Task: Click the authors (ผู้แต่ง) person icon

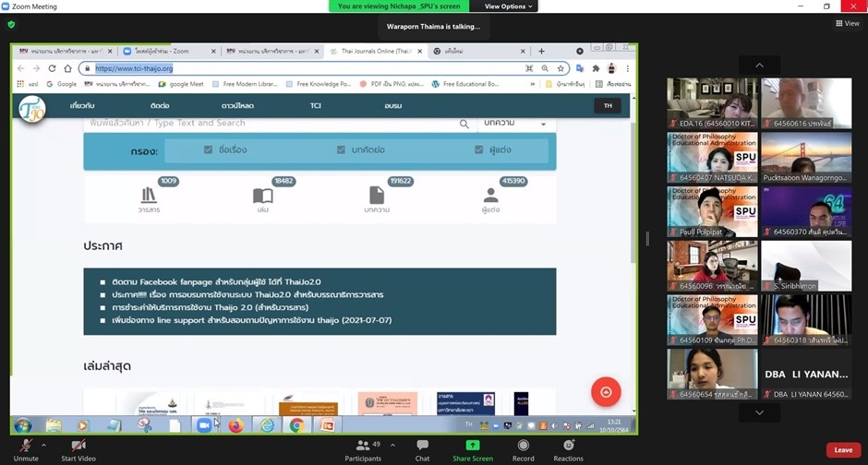Action: coord(490,196)
